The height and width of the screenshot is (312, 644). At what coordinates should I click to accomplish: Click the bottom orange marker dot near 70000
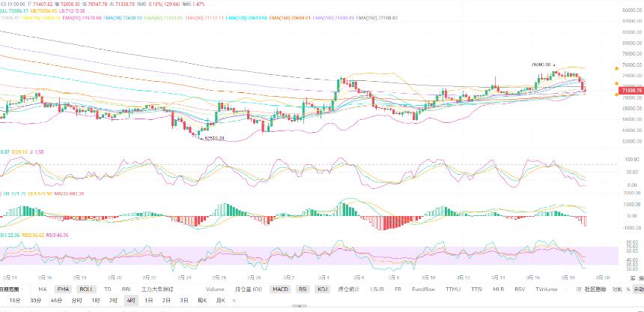click(616, 94)
